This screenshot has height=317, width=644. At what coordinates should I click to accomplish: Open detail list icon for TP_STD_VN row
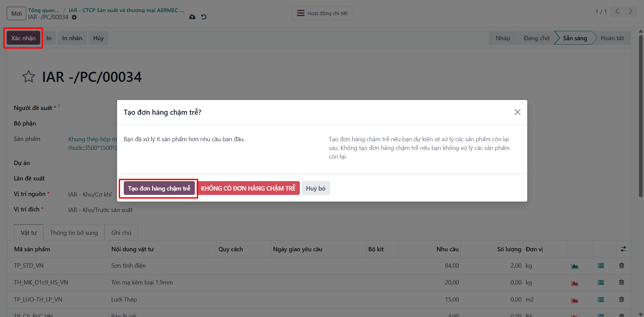coord(601,266)
